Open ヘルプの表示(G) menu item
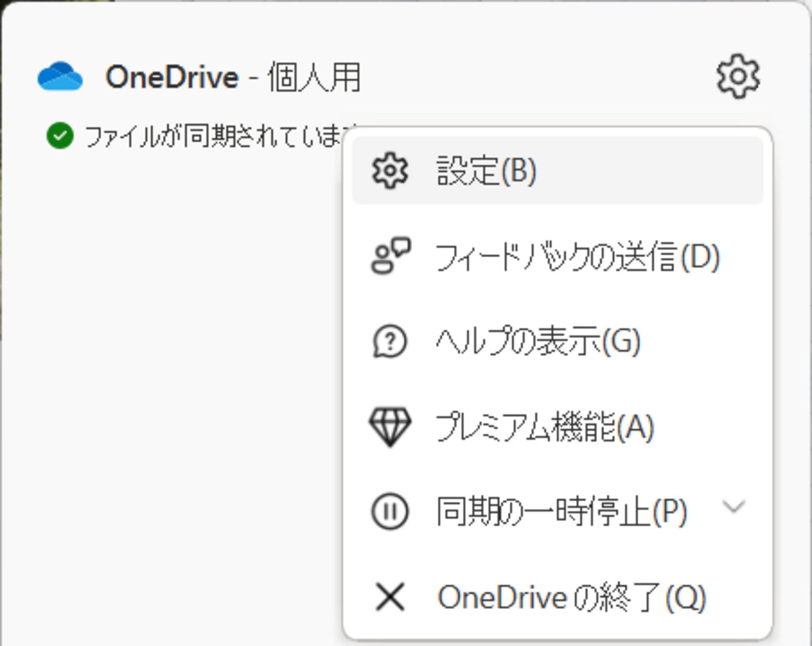The width and height of the screenshot is (812, 646). 538,341
